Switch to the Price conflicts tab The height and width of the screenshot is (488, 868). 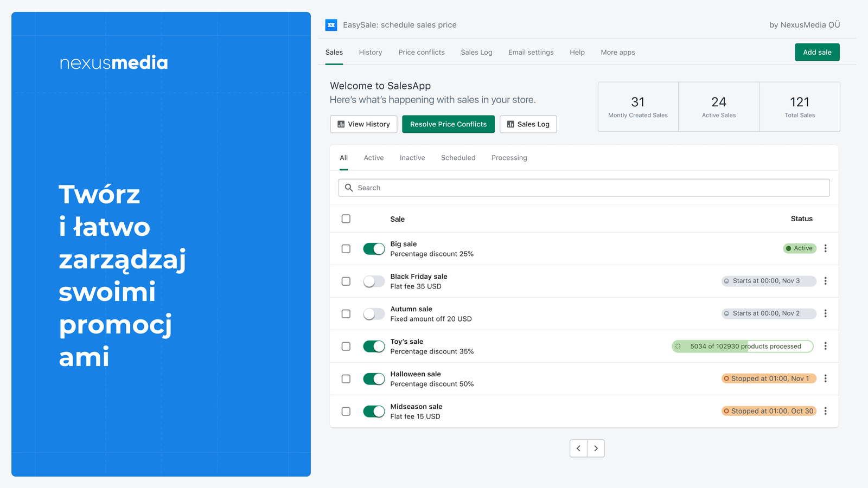(x=422, y=53)
